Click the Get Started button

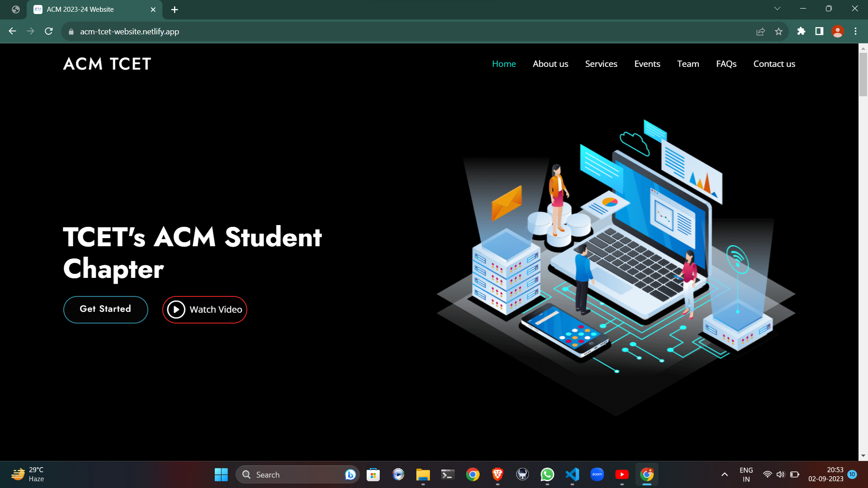click(x=105, y=309)
